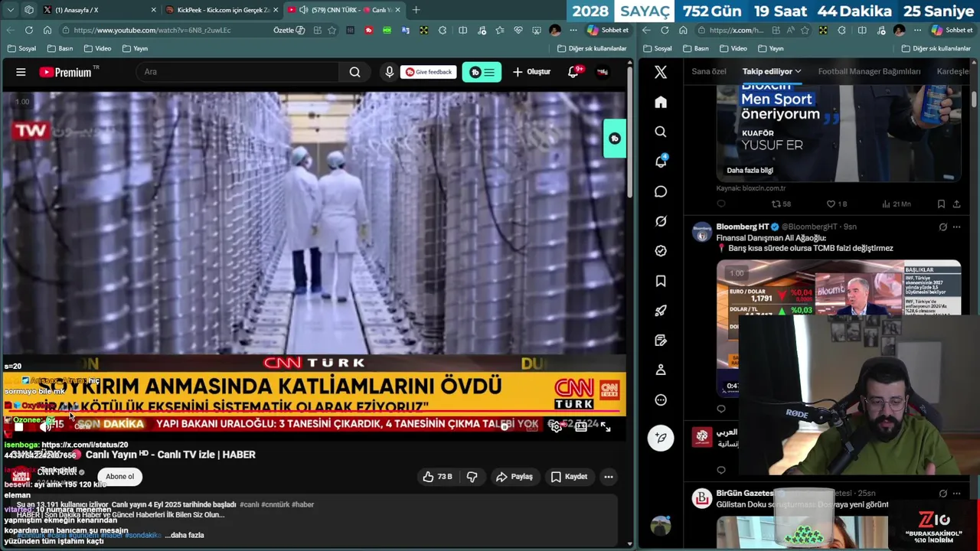Image resolution: width=980 pixels, height=551 pixels.
Task: Open the YouTube hamburger guide menu
Action: 21,72
